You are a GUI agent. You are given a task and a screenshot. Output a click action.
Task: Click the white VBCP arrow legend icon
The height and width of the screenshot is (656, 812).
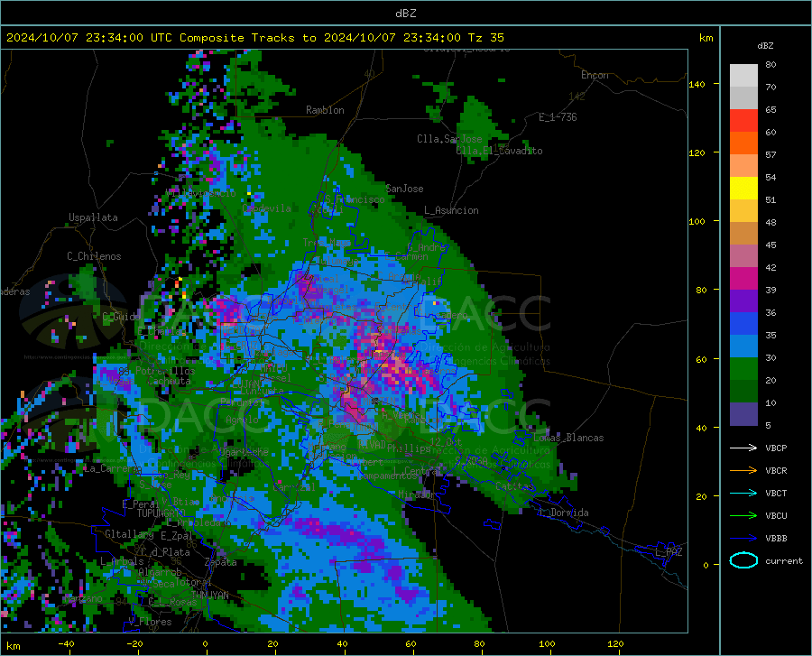click(743, 448)
